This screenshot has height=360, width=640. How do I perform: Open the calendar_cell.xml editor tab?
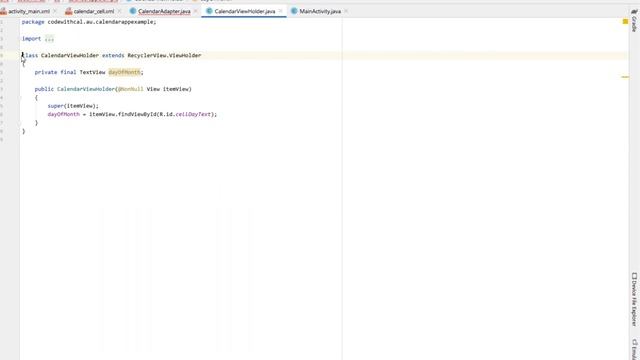94,11
